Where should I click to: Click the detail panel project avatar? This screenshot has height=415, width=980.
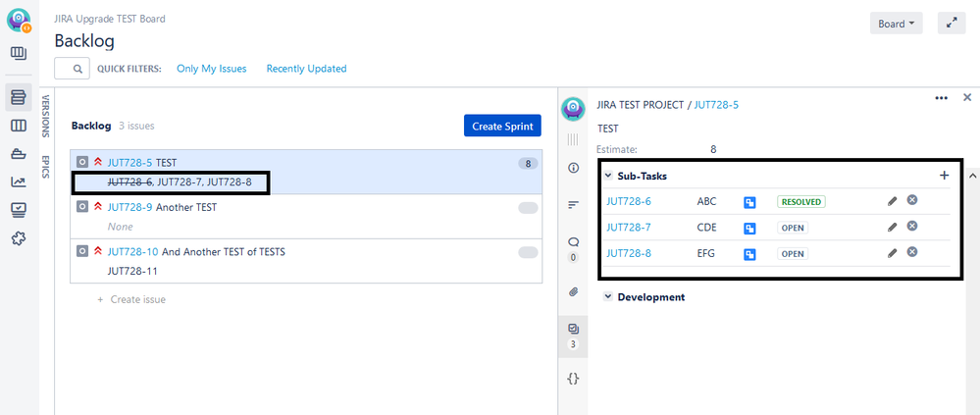[x=573, y=109]
